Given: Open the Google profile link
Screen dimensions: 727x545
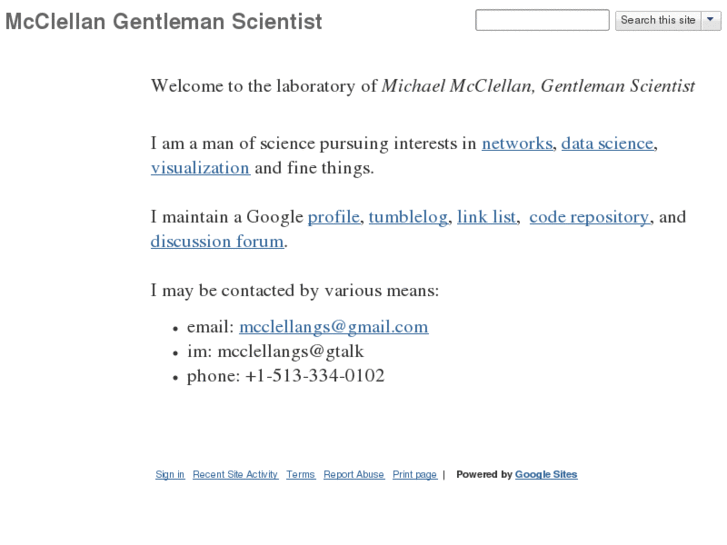Looking at the screenshot, I should 333,216.
